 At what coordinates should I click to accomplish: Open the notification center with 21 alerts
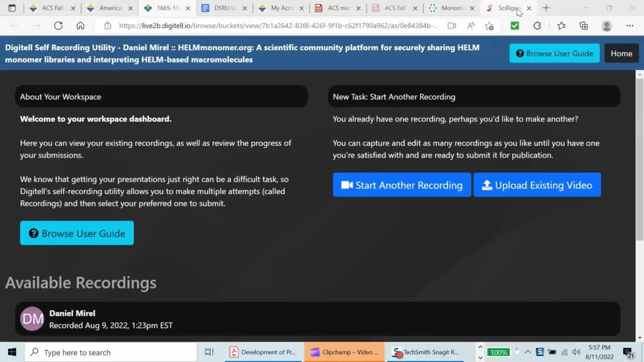point(628,352)
